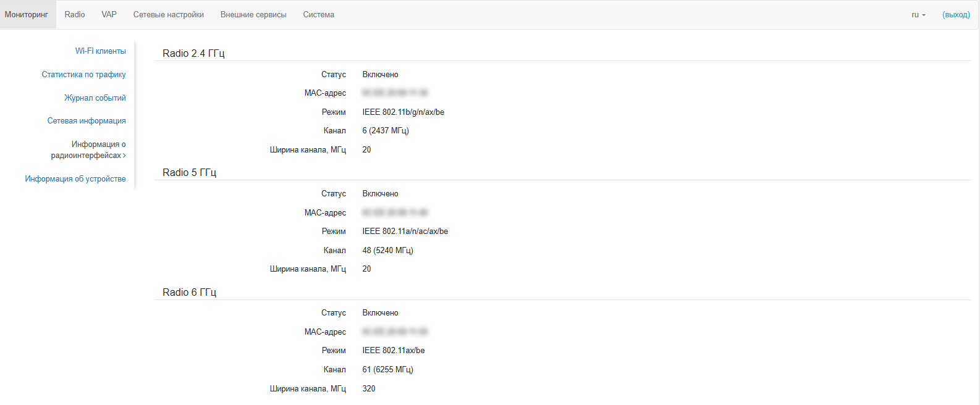This screenshot has width=980, height=405.
Task: Show Статистика по трафику page
Action: pyautogui.click(x=83, y=75)
